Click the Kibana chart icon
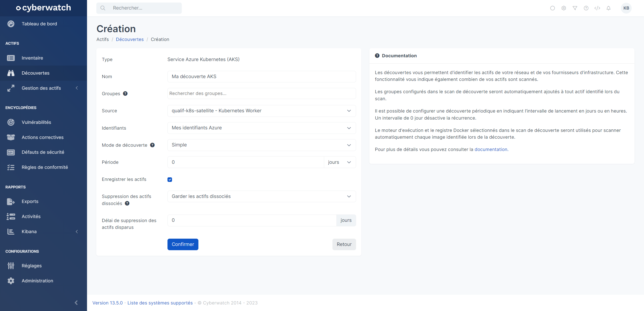The image size is (644, 311). 11,232
